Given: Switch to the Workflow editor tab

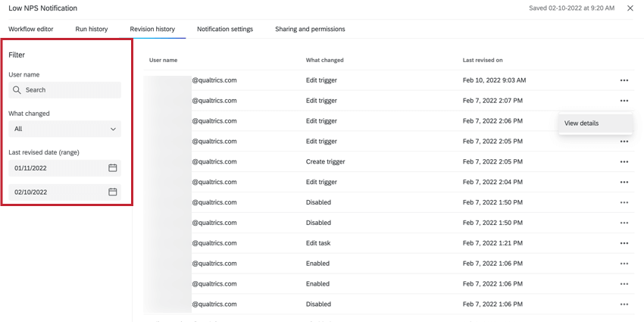Looking at the screenshot, I should coord(31,30).
